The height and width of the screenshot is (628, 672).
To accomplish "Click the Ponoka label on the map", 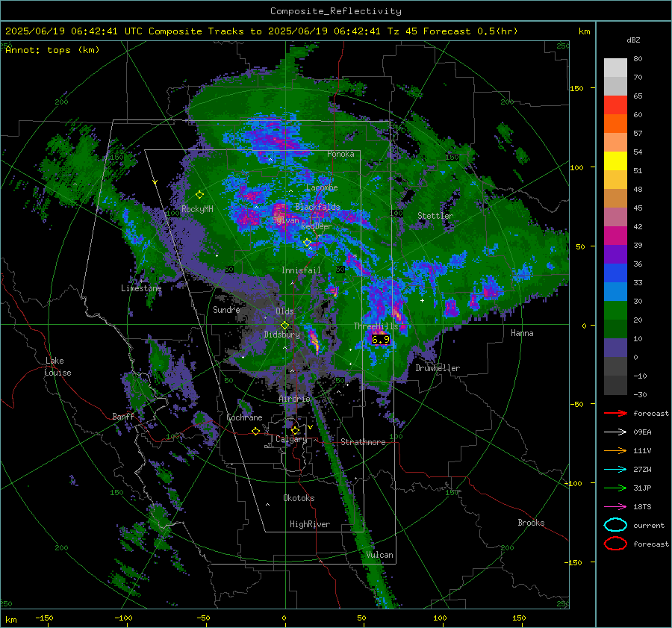I will click(x=340, y=154).
